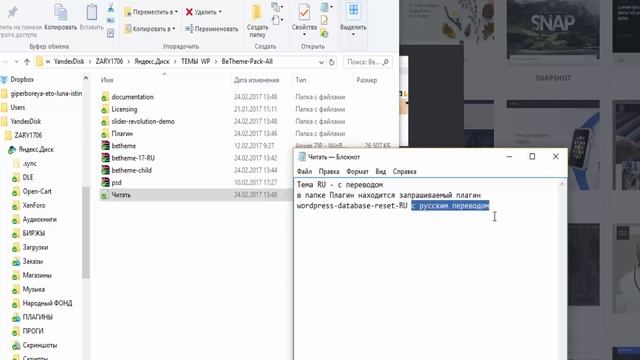The width and height of the screenshot is (640, 360).
Task: Select the DLE folder in sidebar
Action: click(28, 177)
